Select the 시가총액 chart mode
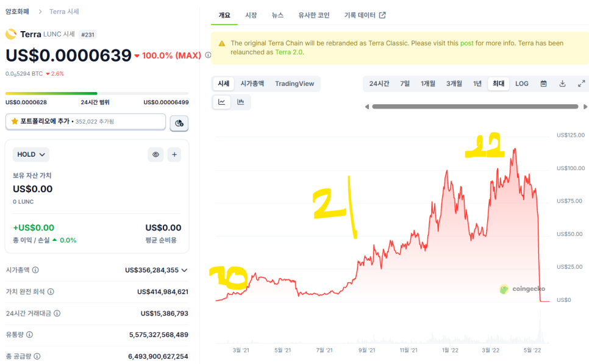 coord(252,84)
